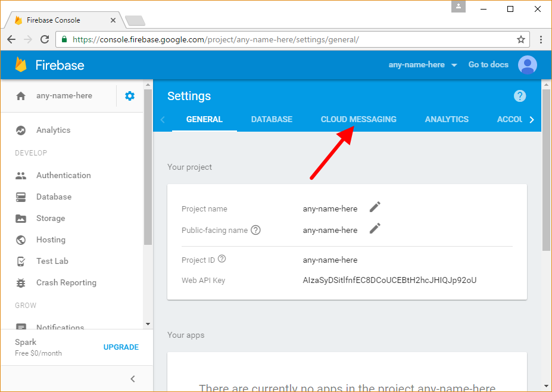Edit Public-facing name with pencil icon
The image size is (552, 392).
pyautogui.click(x=375, y=229)
